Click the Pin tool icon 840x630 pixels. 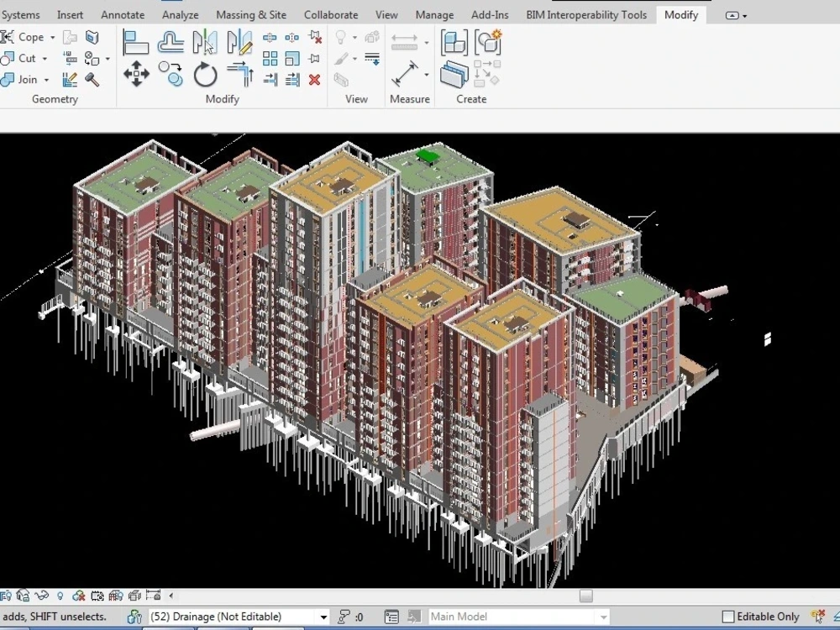314,59
